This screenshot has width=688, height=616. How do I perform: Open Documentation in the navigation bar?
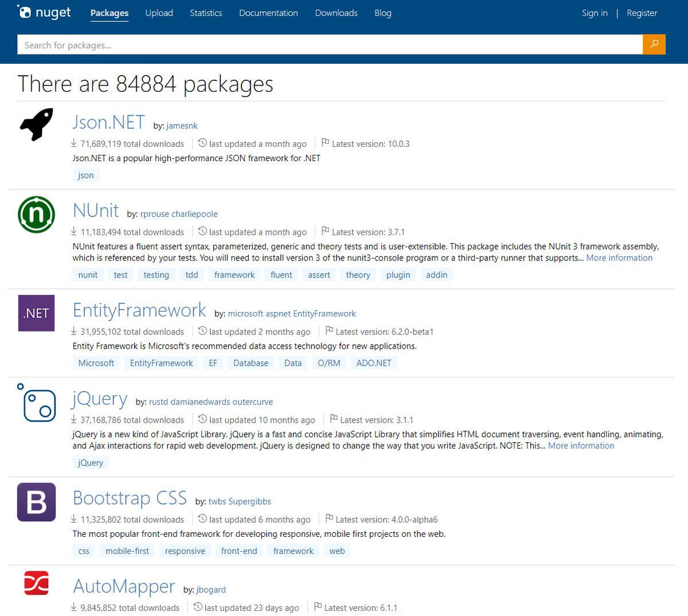[x=268, y=13]
